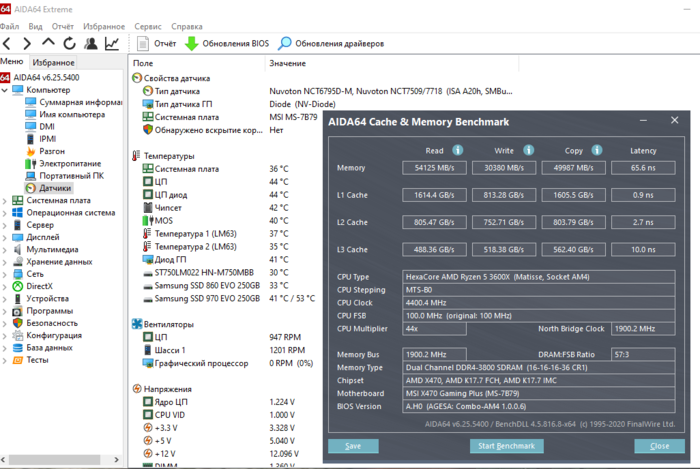Open the Отчёт report button
This screenshot has height=469, width=700.
click(156, 43)
